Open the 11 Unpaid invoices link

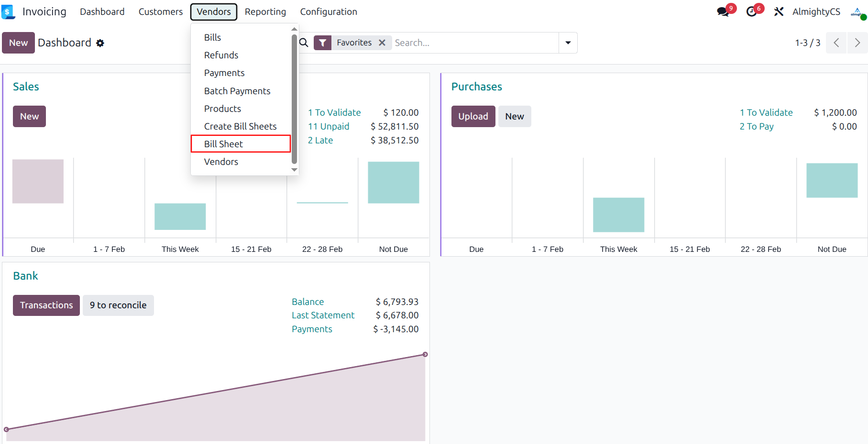click(x=328, y=127)
